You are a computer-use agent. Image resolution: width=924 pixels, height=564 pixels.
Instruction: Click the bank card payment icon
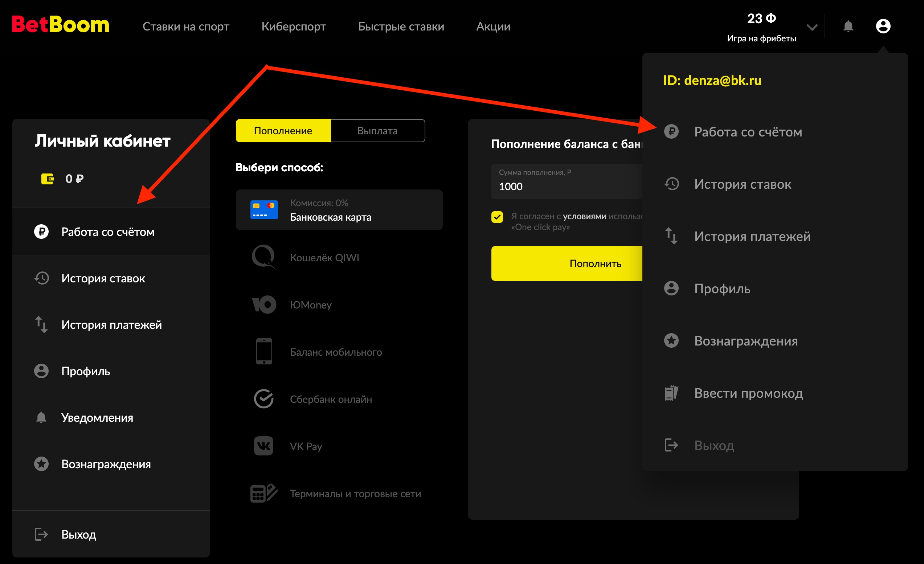pos(263,210)
